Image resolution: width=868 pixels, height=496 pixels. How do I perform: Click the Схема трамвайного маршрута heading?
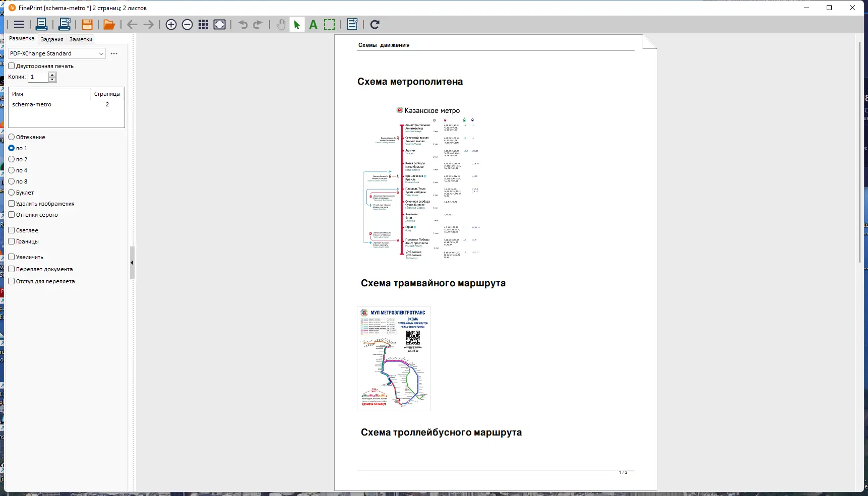coord(433,283)
